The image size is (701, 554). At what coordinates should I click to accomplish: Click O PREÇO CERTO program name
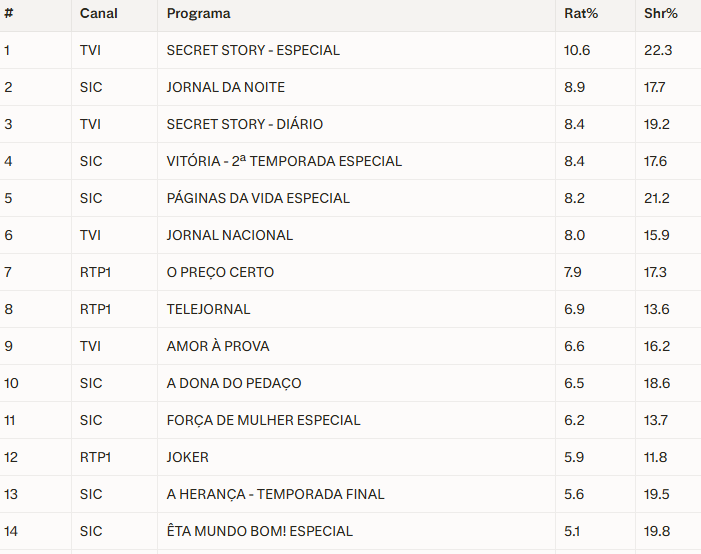click(x=220, y=272)
